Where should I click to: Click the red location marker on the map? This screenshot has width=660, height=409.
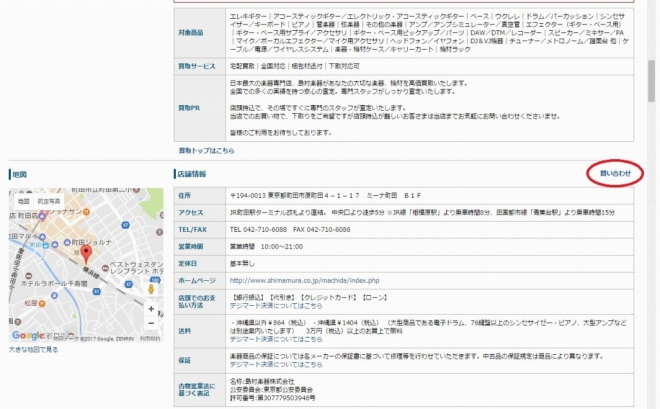pos(86,255)
